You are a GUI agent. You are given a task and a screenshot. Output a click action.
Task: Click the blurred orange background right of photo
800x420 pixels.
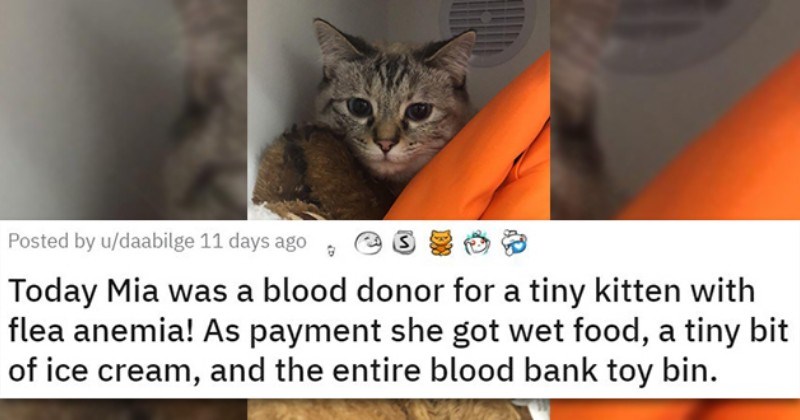coord(675,110)
